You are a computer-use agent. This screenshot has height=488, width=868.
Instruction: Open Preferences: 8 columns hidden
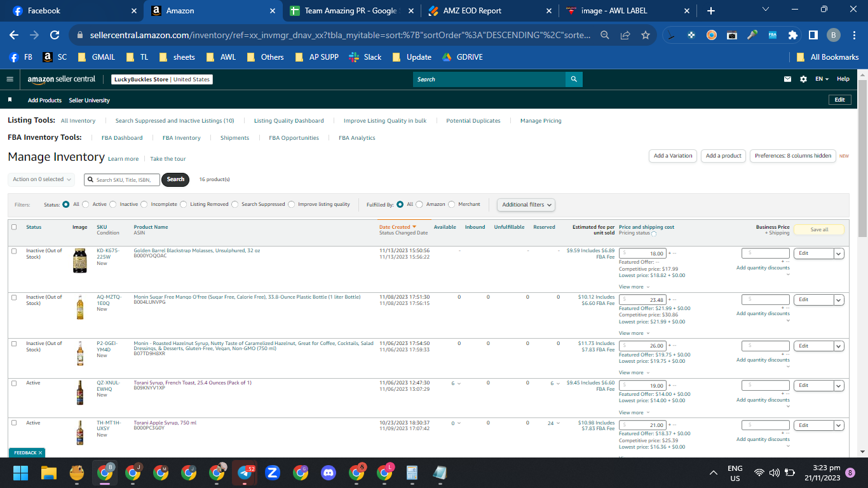coord(793,156)
